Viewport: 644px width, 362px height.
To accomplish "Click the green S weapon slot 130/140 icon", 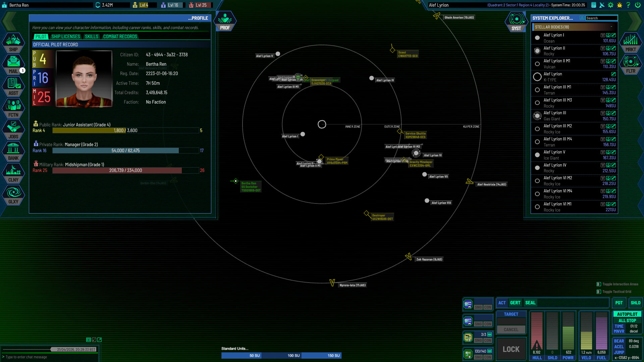I will click(x=468, y=354).
